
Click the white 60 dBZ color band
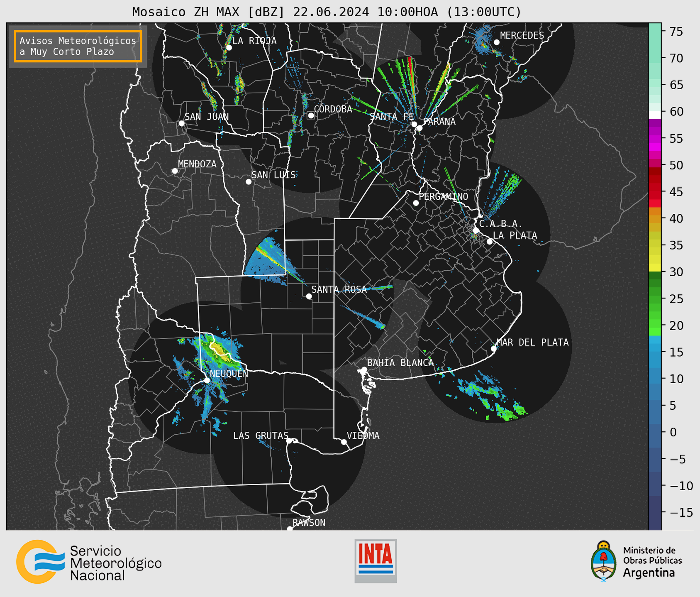coord(655,115)
